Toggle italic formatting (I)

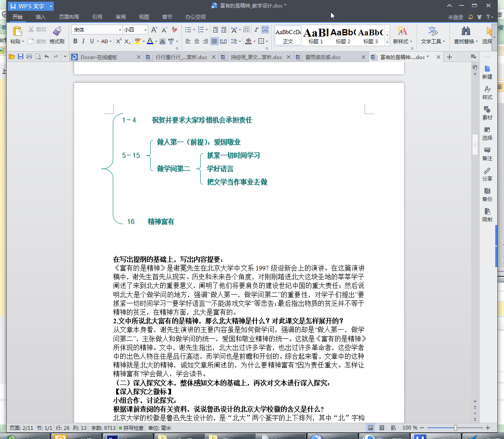tap(83, 41)
